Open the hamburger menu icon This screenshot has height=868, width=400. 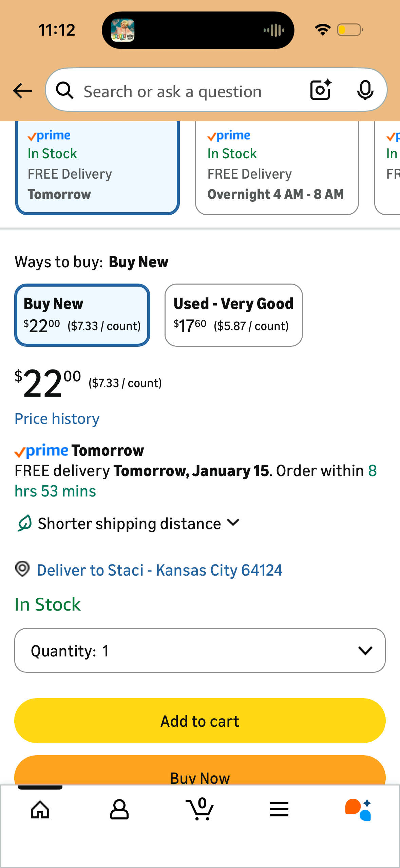pos(279,810)
